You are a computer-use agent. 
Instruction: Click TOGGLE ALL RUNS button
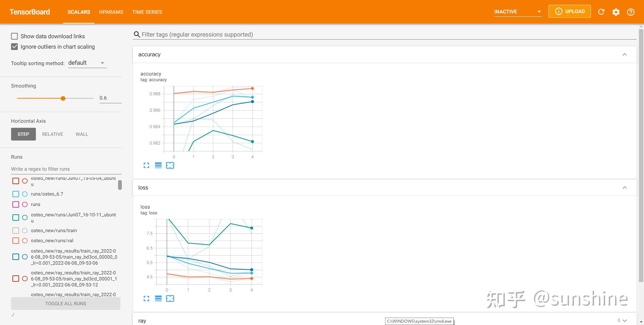coord(66,304)
